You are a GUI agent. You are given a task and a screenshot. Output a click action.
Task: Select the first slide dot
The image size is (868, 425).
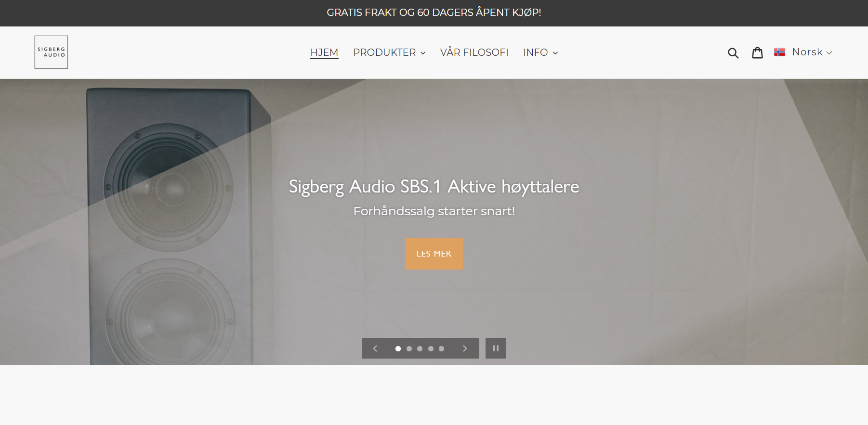coord(398,348)
